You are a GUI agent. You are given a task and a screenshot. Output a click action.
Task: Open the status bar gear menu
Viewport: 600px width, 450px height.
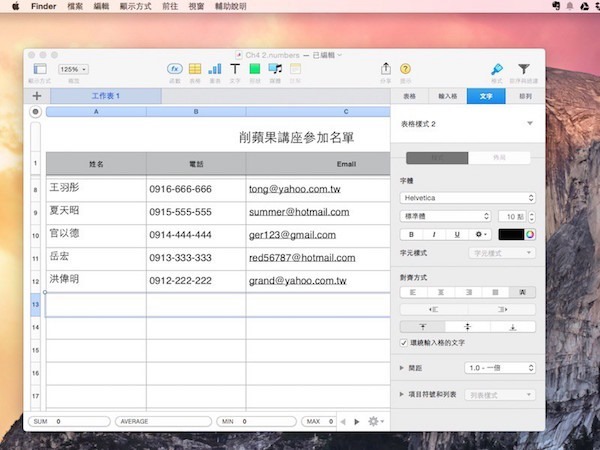click(x=376, y=421)
